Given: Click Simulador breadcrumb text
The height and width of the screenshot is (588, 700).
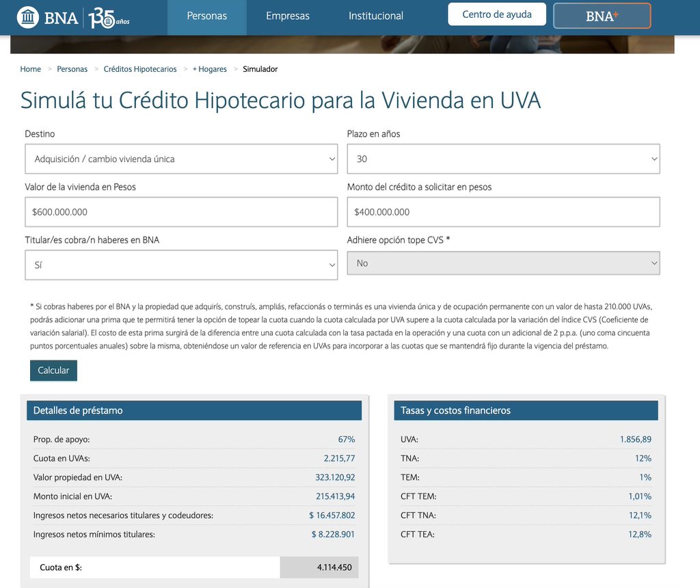Looking at the screenshot, I should point(260,69).
